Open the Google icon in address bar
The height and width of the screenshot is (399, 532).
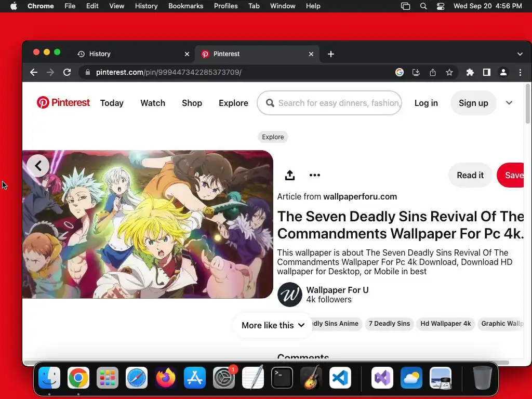click(400, 72)
